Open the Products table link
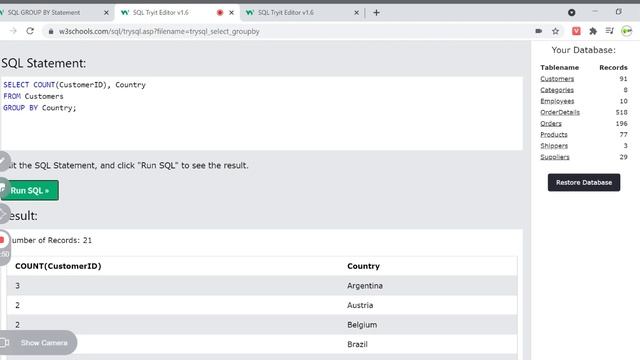 tap(553, 134)
